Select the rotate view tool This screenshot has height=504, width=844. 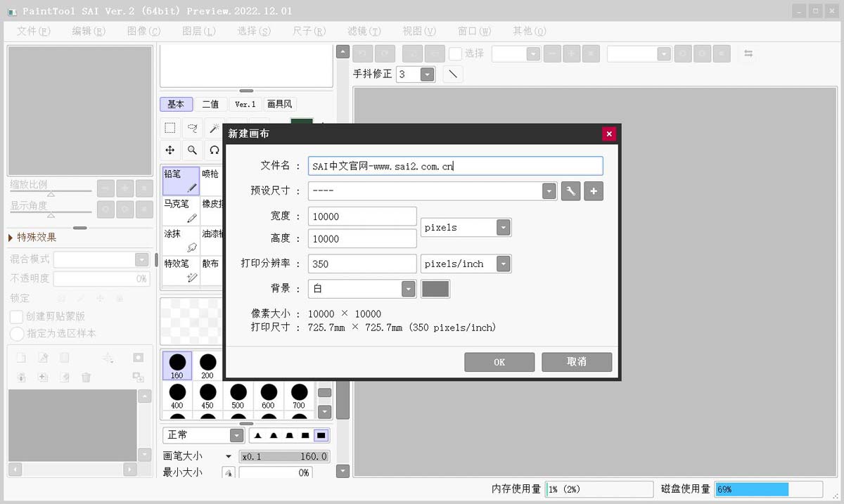click(214, 150)
